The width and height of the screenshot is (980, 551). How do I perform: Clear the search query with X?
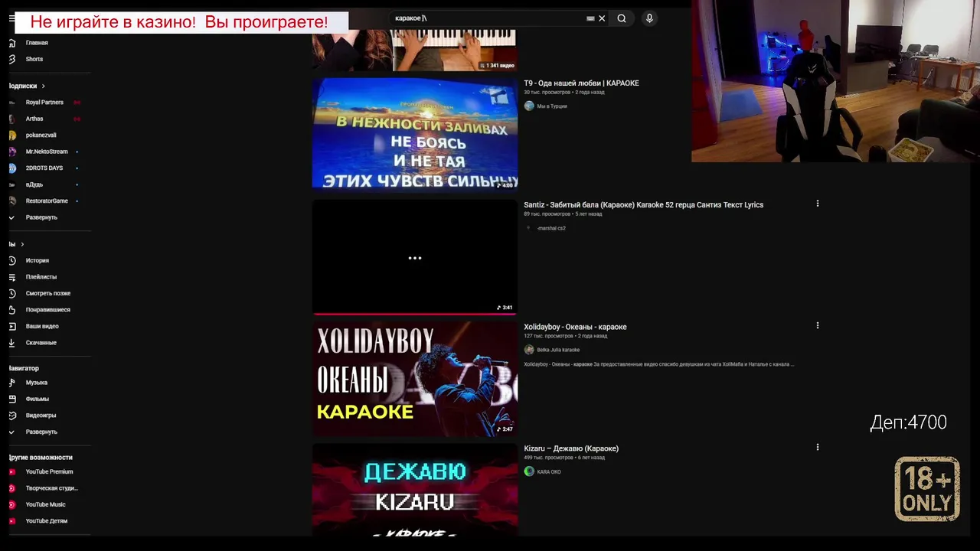[x=602, y=18]
